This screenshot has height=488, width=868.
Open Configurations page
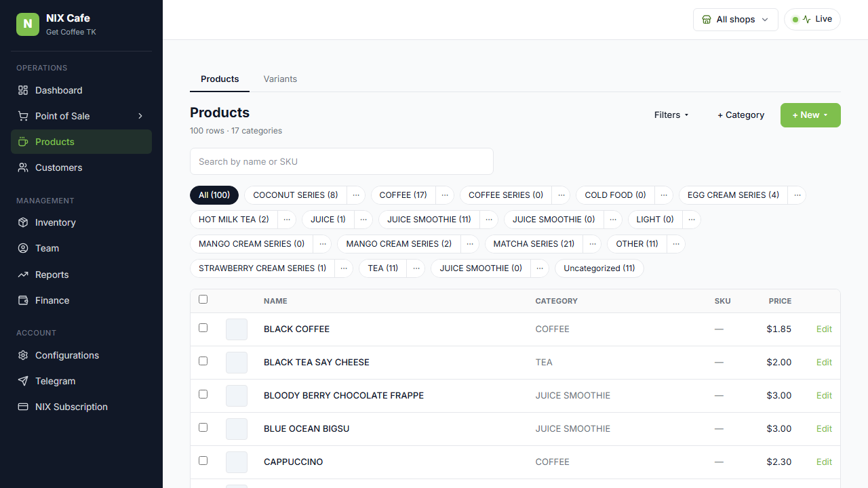81,355
